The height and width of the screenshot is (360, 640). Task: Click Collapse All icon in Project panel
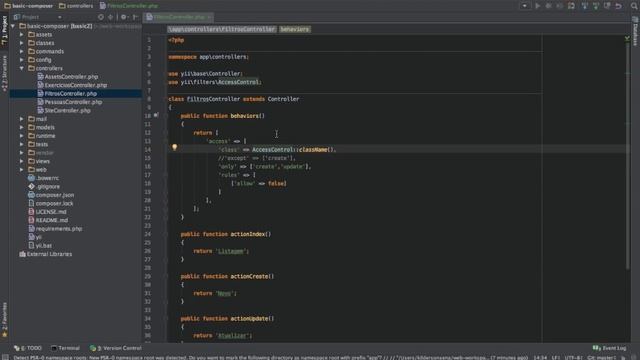[x=111, y=17]
